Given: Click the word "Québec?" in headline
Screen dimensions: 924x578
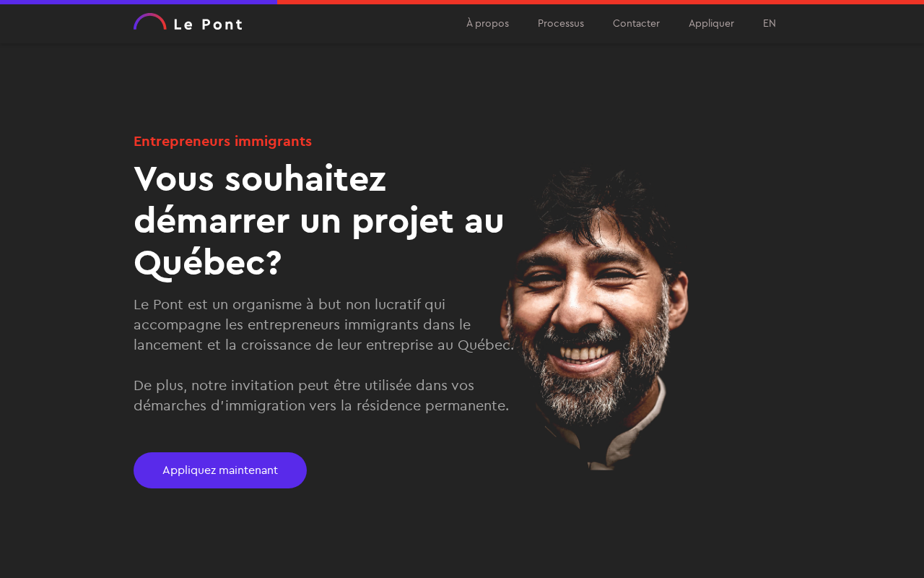Looking at the screenshot, I should [x=207, y=263].
